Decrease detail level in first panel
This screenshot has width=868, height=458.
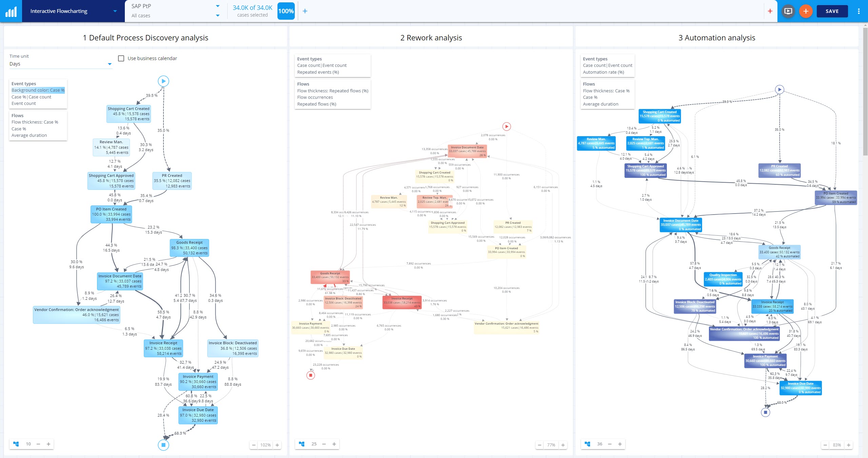pyautogui.click(x=38, y=444)
